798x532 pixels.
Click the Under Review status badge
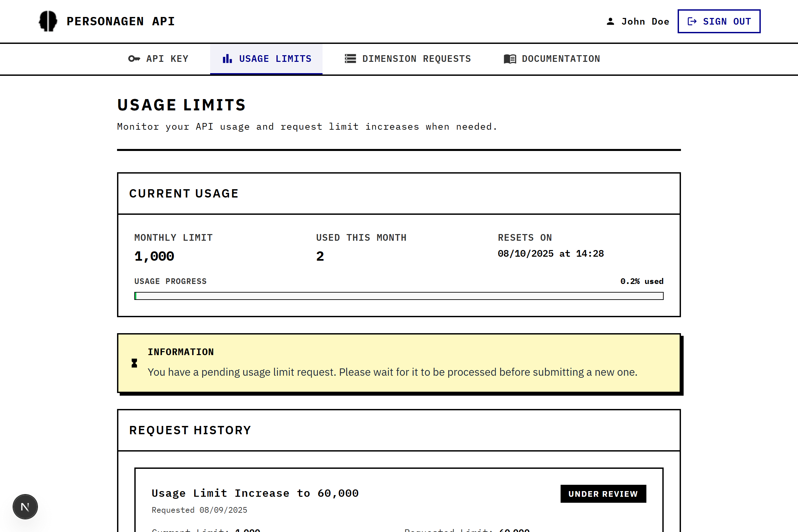pyautogui.click(x=603, y=494)
